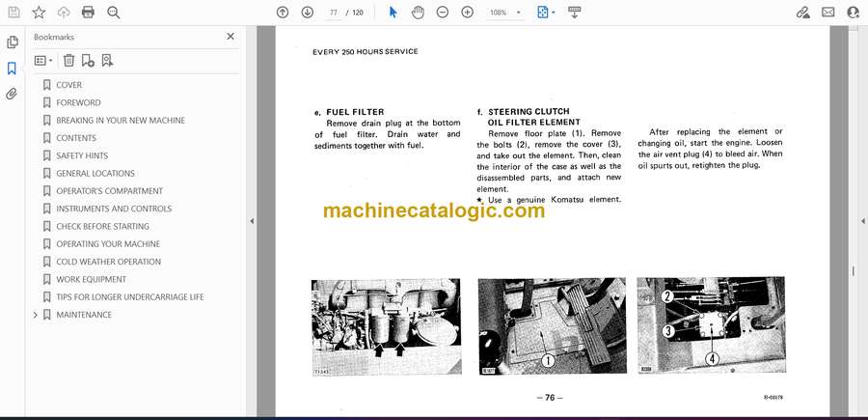The height and width of the screenshot is (420, 868).
Task: Toggle the Bookmarks panel sidebar icon
Action: (x=12, y=69)
